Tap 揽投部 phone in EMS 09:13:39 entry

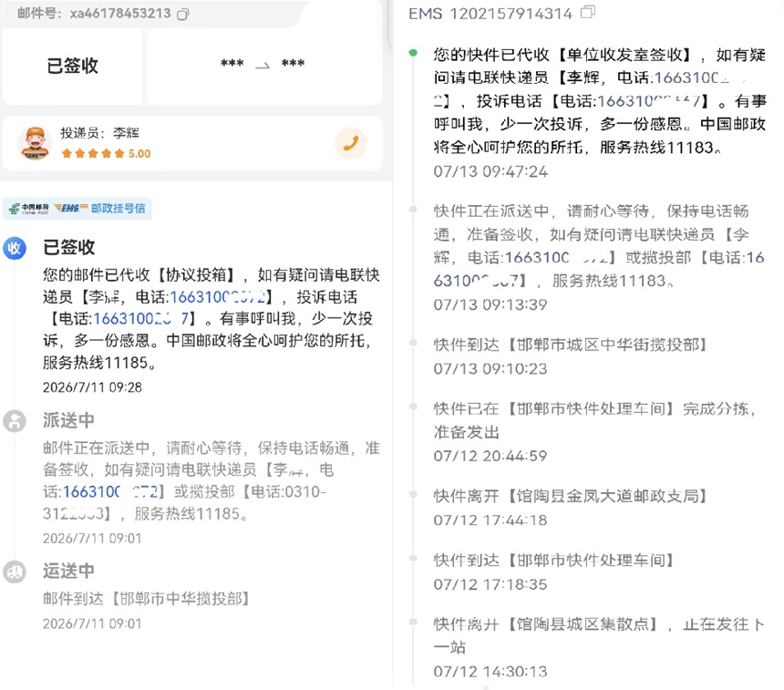[x=599, y=269]
